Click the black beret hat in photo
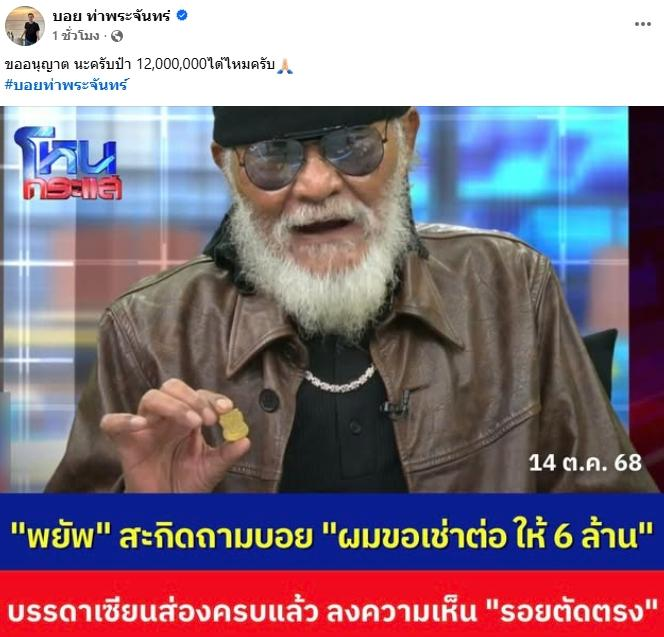The width and height of the screenshot is (664, 637). pyautogui.click(x=311, y=123)
